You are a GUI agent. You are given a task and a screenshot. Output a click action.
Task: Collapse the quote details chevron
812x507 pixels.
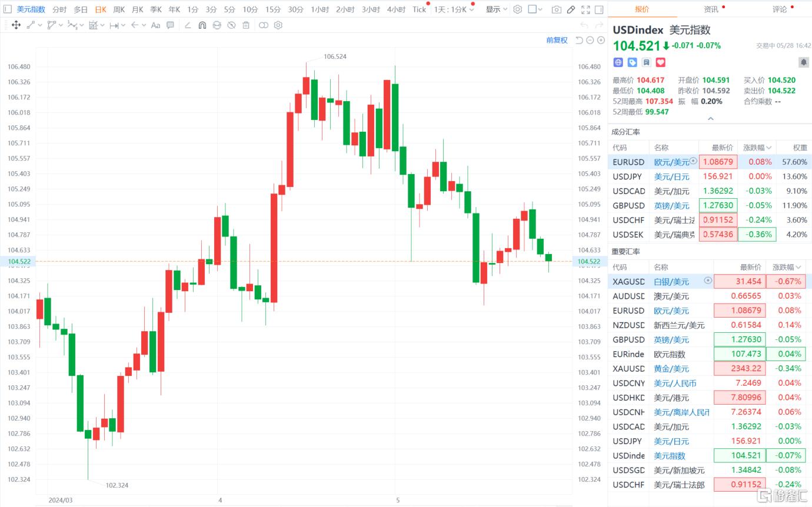click(x=710, y=118)
